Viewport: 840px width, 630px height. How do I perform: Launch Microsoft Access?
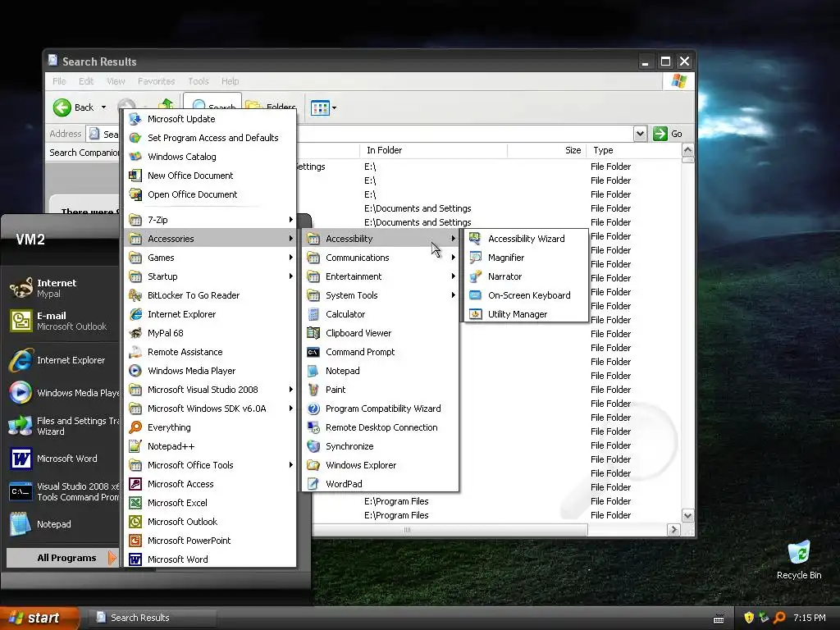pos(210,484)
